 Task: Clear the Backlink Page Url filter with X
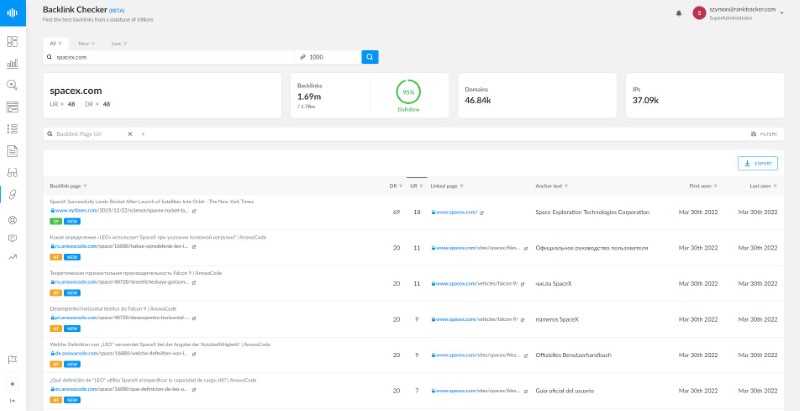pos(130,134)
